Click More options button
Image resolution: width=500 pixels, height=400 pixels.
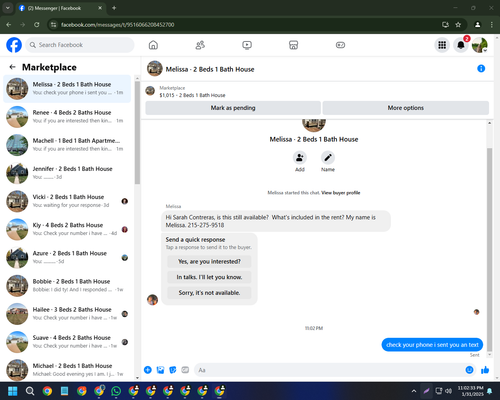point(406,108)
